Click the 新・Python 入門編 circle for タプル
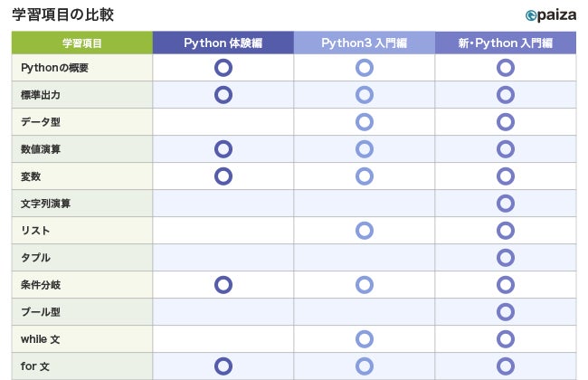The height and width of the screenshot is (380, 588). 506,257
